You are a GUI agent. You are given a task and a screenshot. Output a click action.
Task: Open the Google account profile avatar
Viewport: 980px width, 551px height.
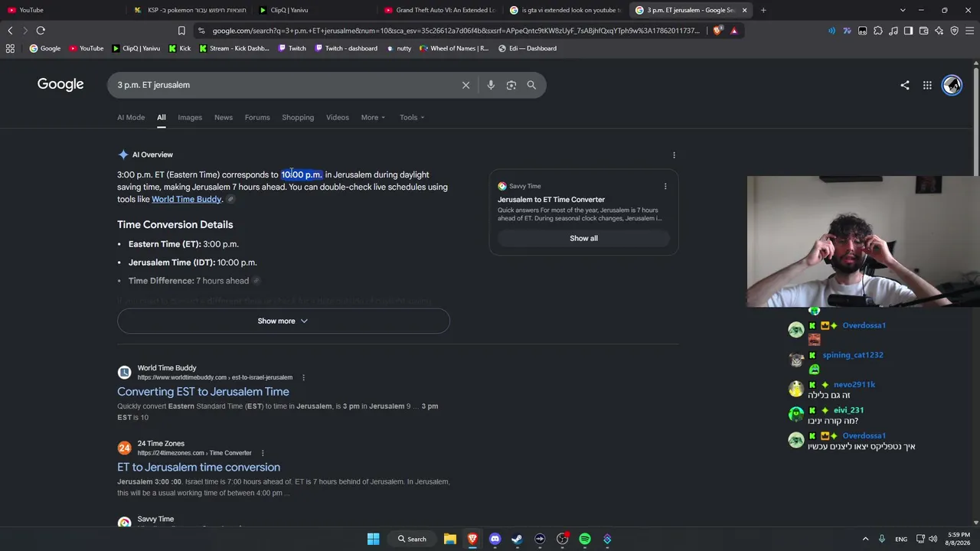pos(952,85)
